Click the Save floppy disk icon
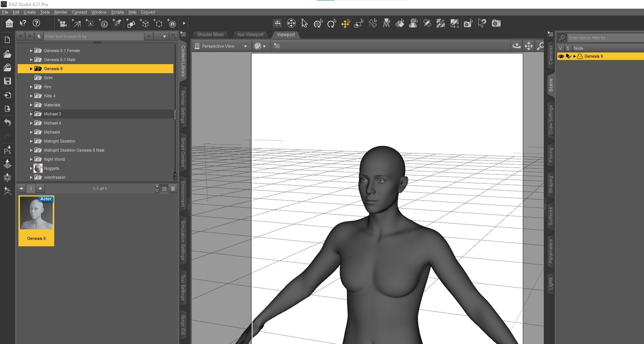Viewport: 644px width, 344px height. (x=7, y=81)
